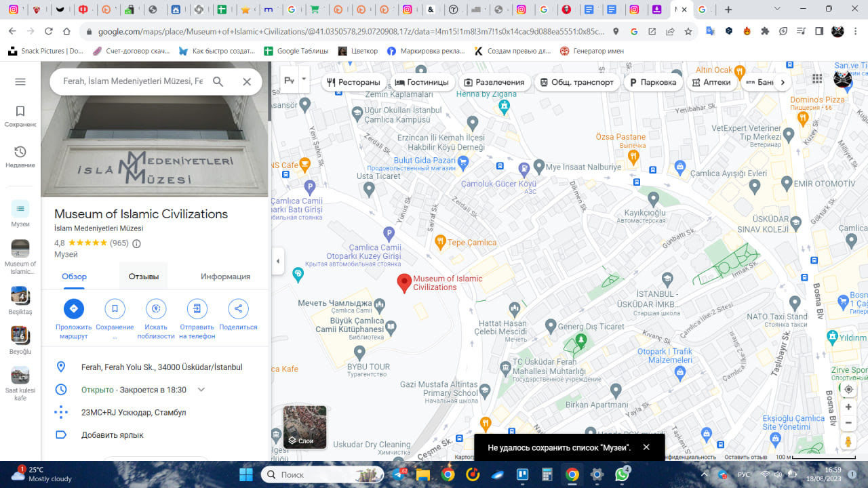The image size is (868, 488).
Task: Click the Street View pegman
Action: 848,442
